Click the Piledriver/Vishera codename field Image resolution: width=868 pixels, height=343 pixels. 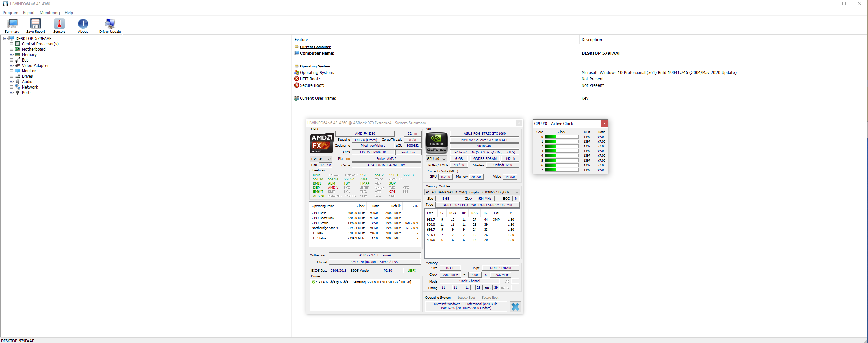[373, 146]
